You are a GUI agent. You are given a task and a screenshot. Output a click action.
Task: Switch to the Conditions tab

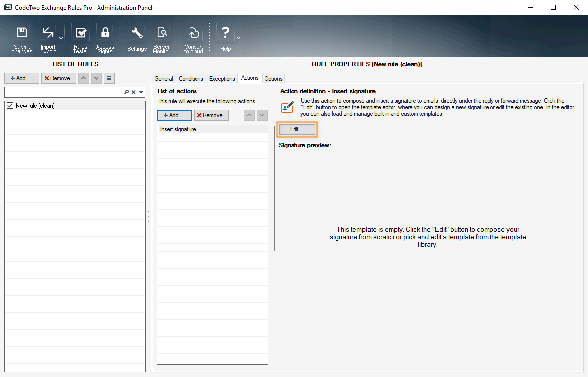tap(191, 79)
